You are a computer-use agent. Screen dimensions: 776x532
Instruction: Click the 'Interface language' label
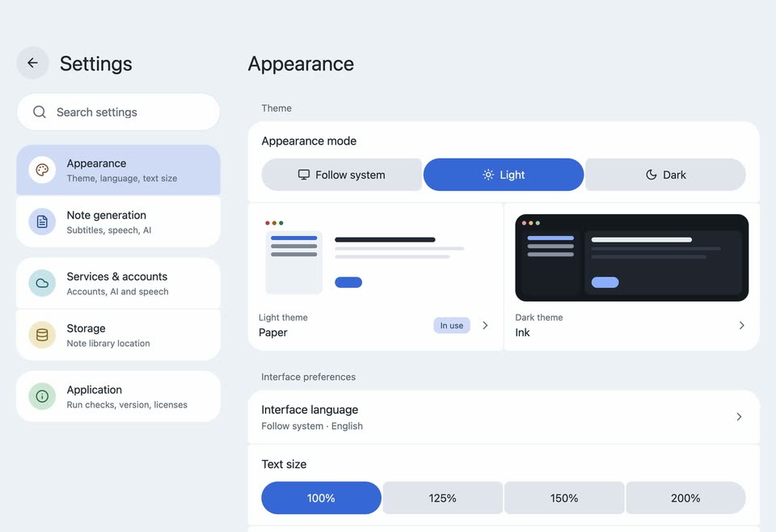coord(310,410)
